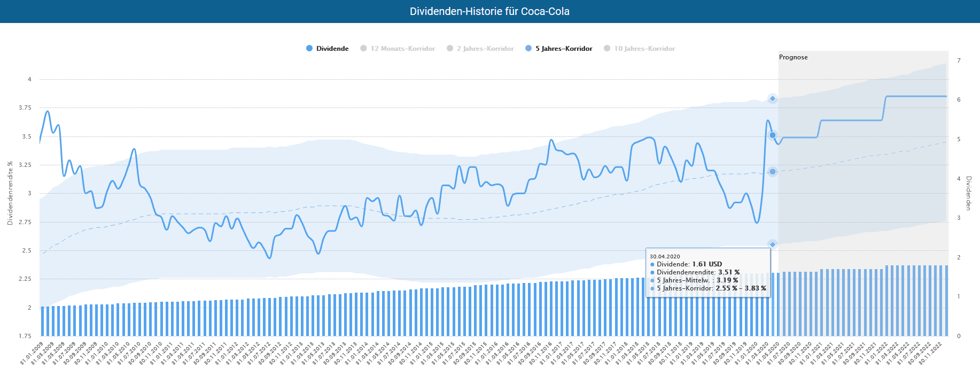Screen dimensions: 980x375
Task: Click the 0 label on the right axis
Action: (959, 336)
